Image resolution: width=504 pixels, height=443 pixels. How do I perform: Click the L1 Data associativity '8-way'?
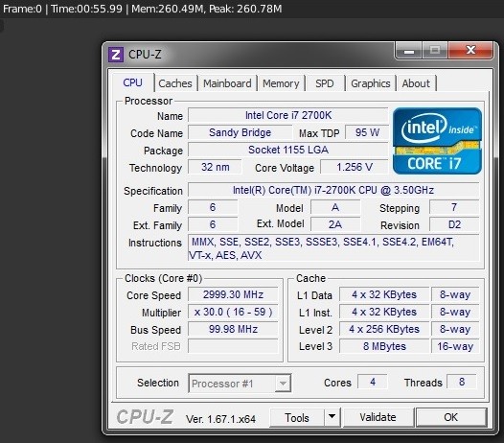click(455, 294)
